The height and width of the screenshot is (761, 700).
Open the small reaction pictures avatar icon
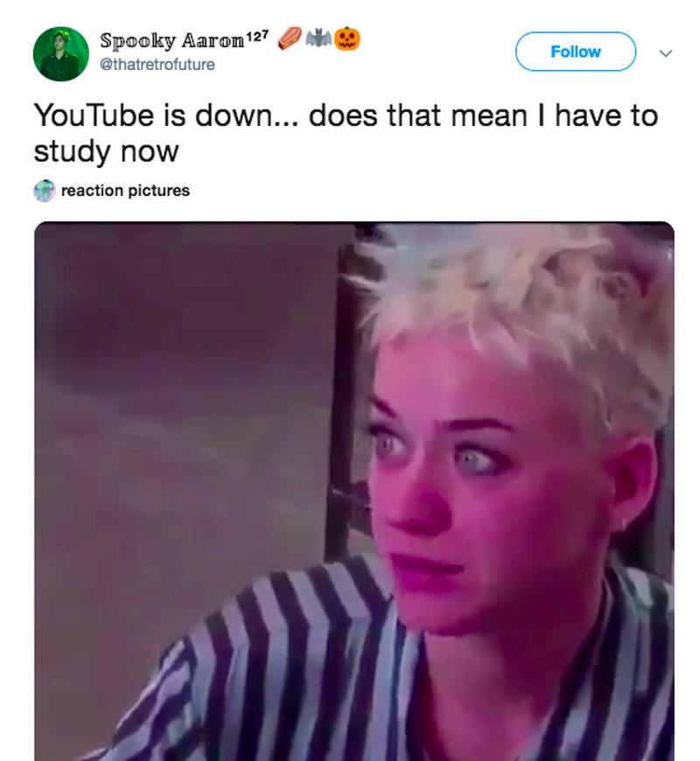pos(45,191)
